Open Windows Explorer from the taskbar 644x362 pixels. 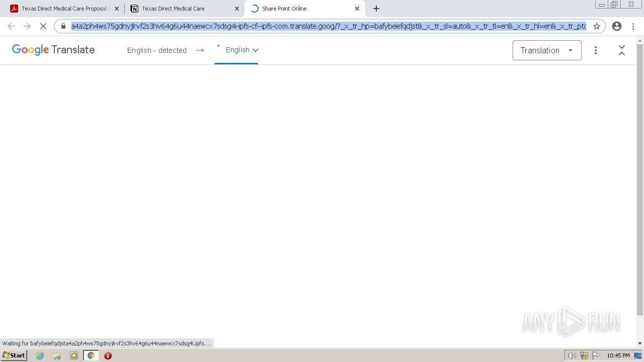[x=57, y=355]
